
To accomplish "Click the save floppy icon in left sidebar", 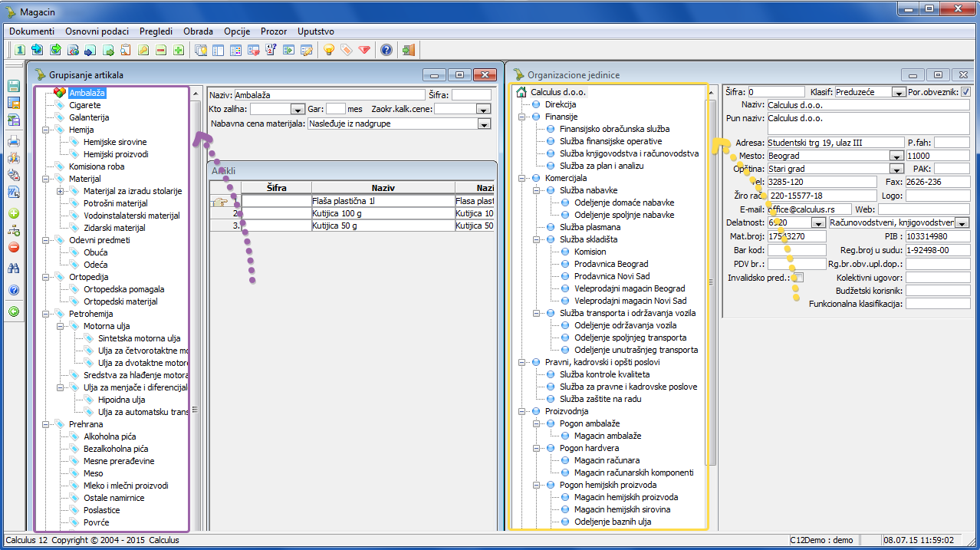I will point(14,86).
